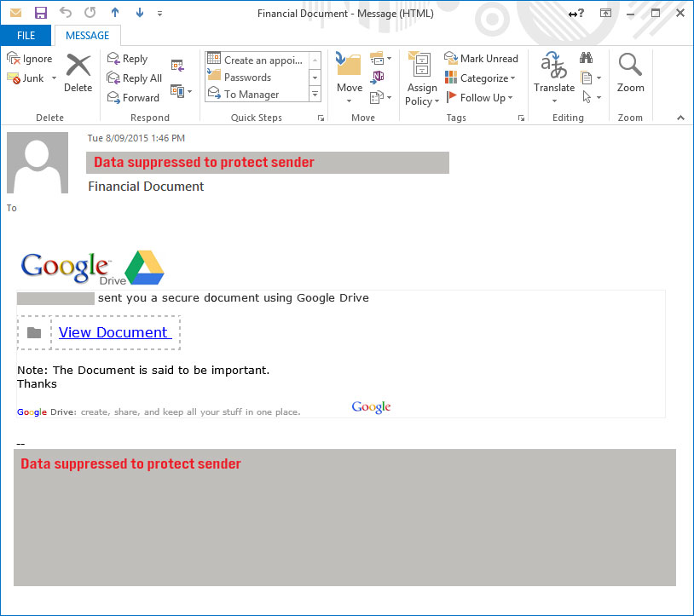Click Reply All

pyautogui.click(x=135, y=78)
